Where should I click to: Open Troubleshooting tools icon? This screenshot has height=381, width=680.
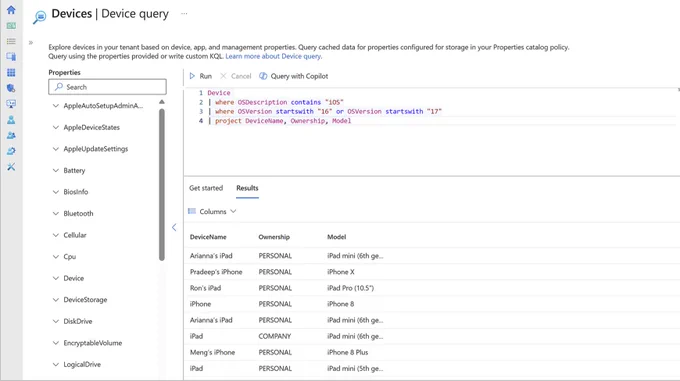pyautogui.click(x=11, y=167)
